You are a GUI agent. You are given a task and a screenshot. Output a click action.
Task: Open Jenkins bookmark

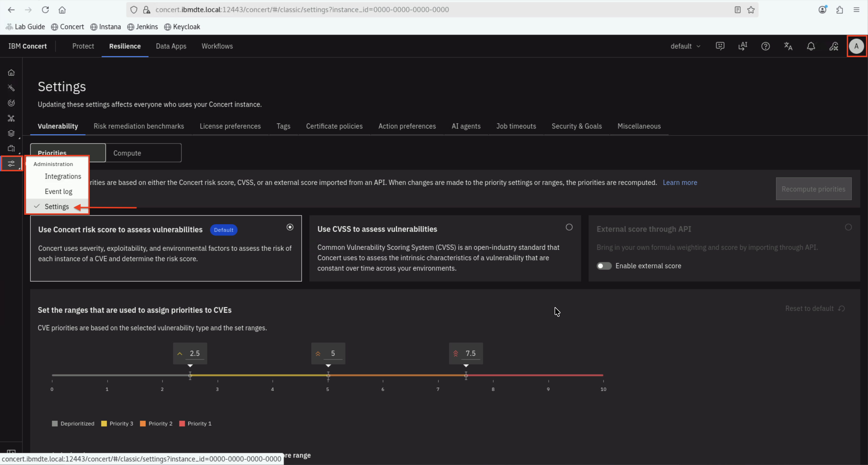pos(142,27)
